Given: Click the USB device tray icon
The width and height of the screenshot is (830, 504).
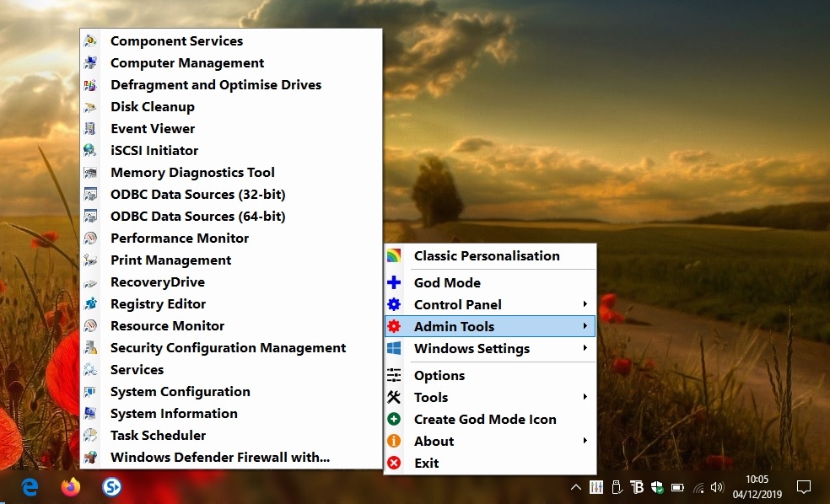Looking at the screenshot, I should click(x=617, y=488).
